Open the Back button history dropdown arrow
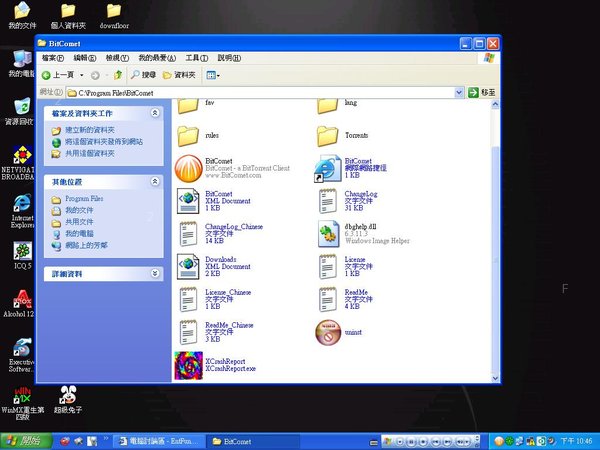 [82, 75]
